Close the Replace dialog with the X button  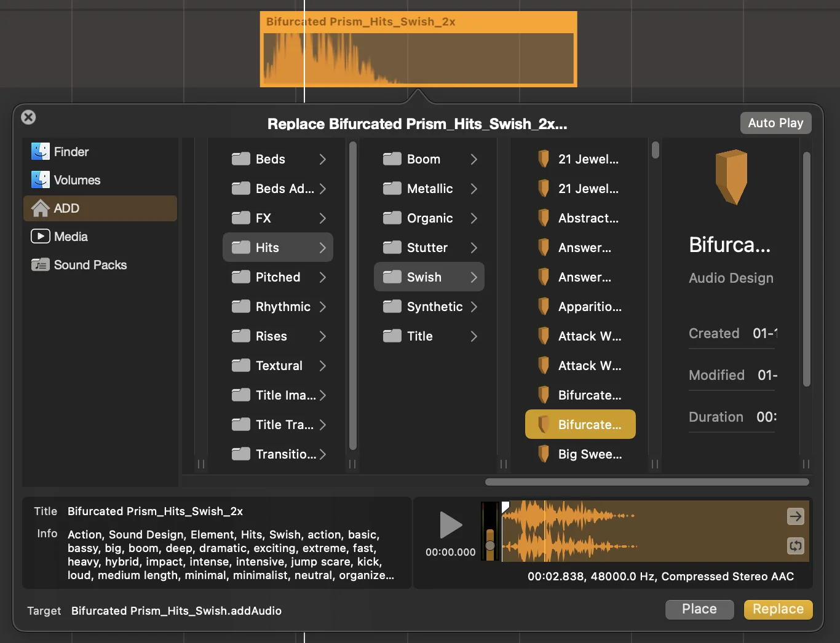tap(28, 117)
